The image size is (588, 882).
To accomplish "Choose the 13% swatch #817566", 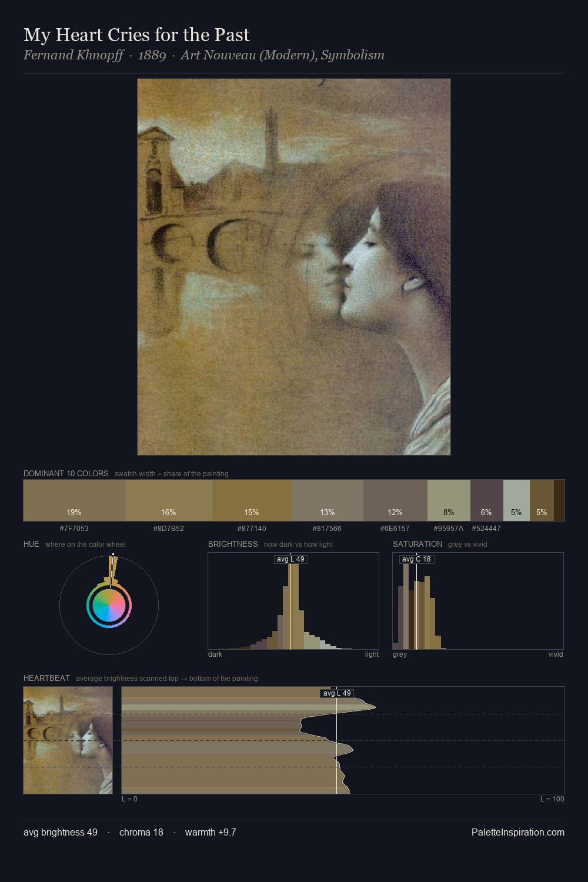I will [x=328, y=500].
